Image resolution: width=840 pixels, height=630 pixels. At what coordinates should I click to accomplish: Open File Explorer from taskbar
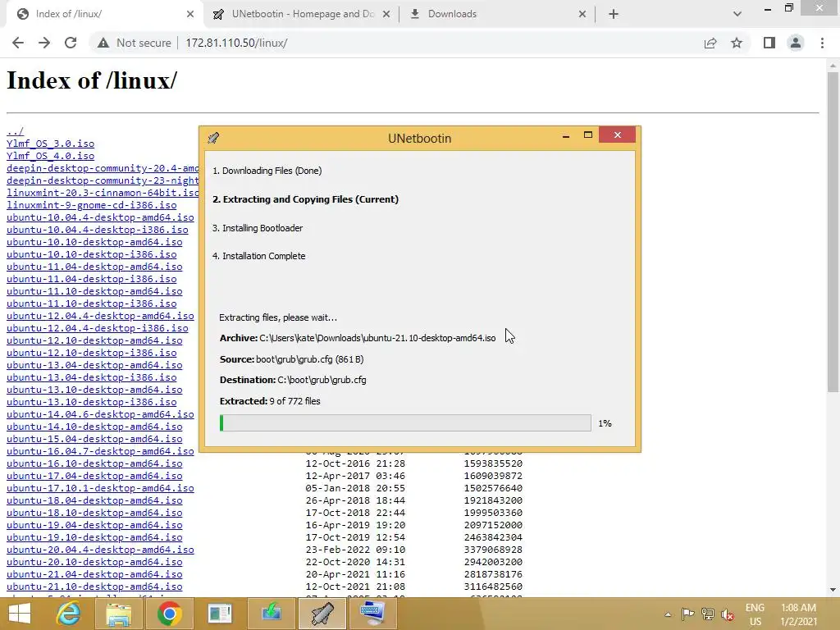(x=118, y=614)
